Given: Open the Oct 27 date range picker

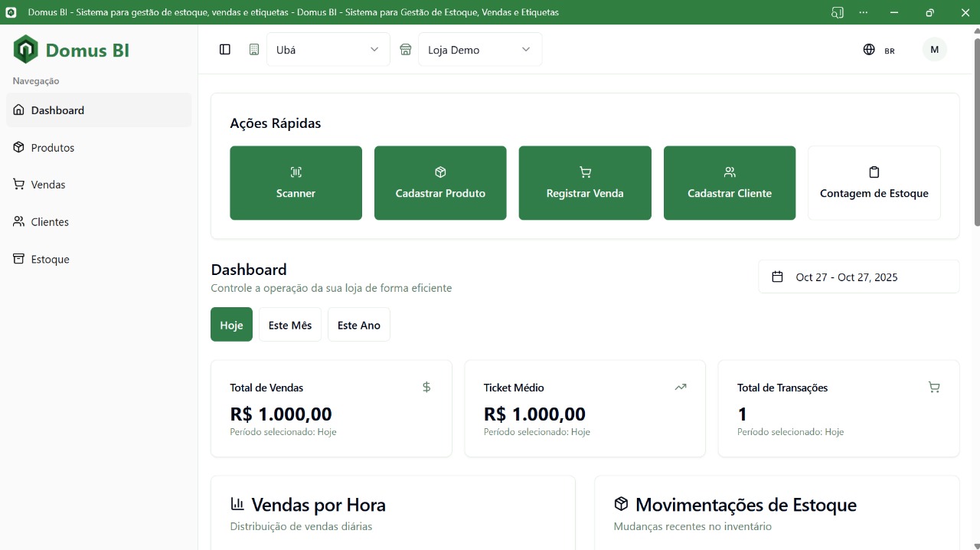Looking at the screenshot, I should pyautogui.click(x=858, y=277).
